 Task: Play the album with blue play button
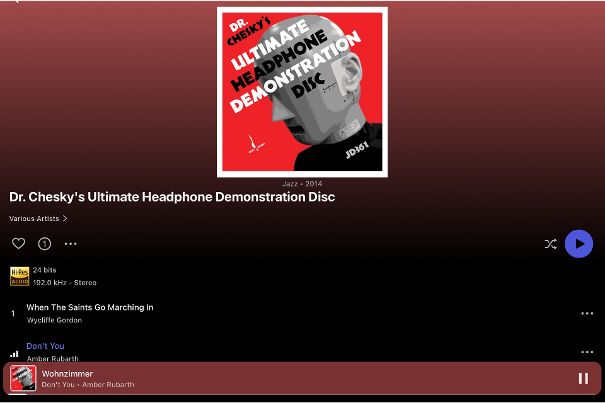579,244
